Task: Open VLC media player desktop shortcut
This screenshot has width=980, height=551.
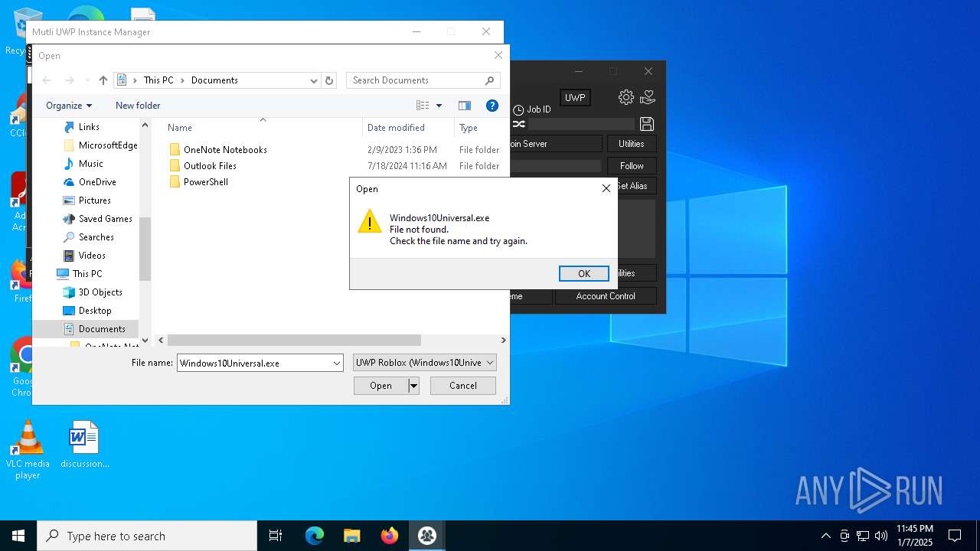Action: 28,450
